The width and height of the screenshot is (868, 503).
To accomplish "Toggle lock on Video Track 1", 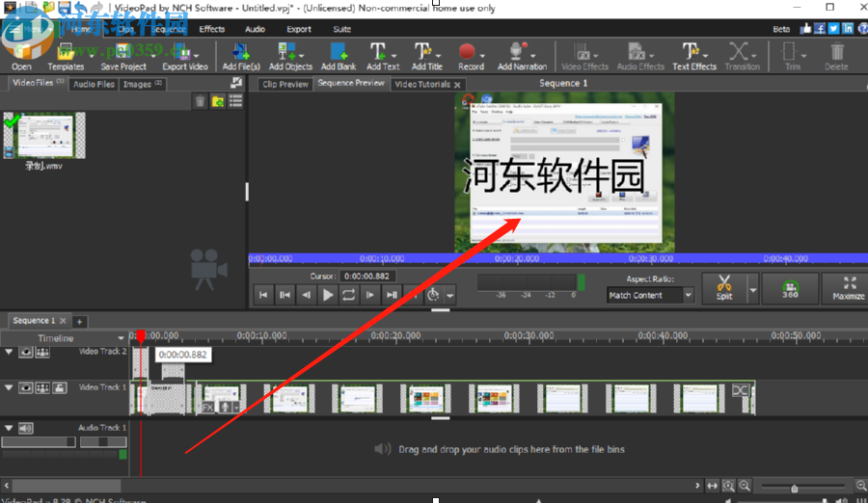I will coord(60,388).
